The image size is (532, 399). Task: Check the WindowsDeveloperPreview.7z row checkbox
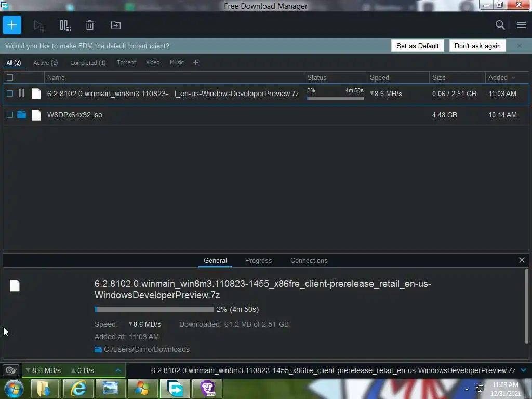point(10,94)
